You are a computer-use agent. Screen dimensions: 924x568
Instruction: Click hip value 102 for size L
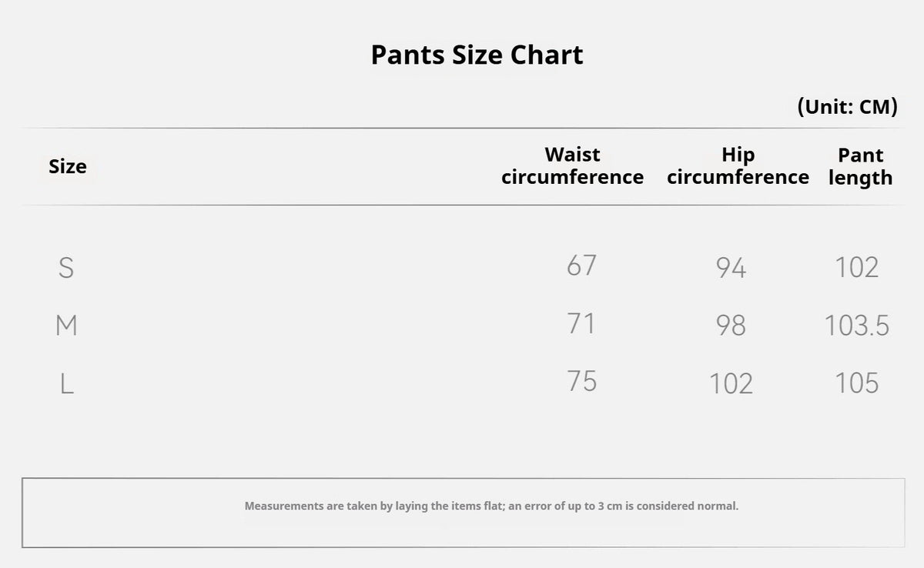[731, 383]
